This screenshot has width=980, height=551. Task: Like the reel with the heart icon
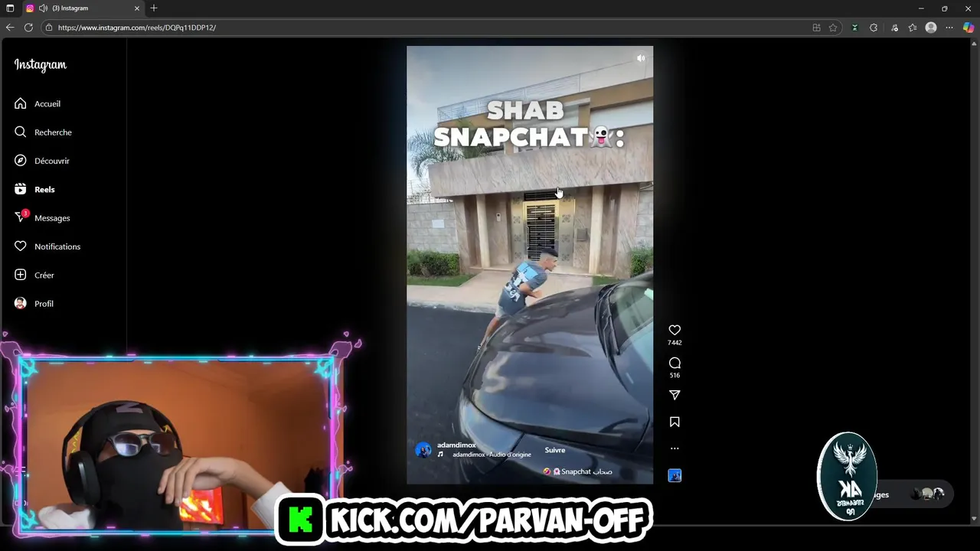pyautogui.click(x=675, y=331)
